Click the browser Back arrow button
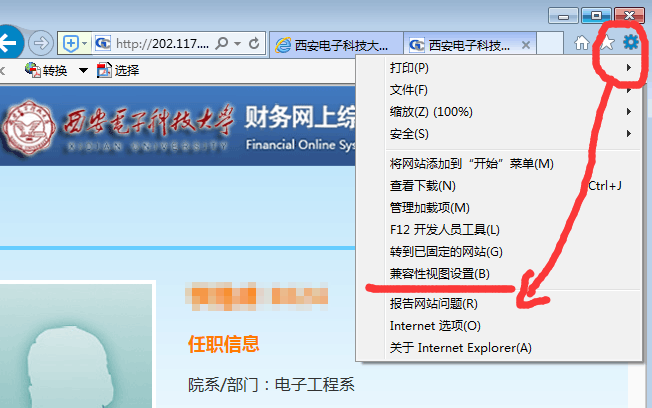Viewport: 652px width, 408px height. pyautogui.click(x=9, y=43)
